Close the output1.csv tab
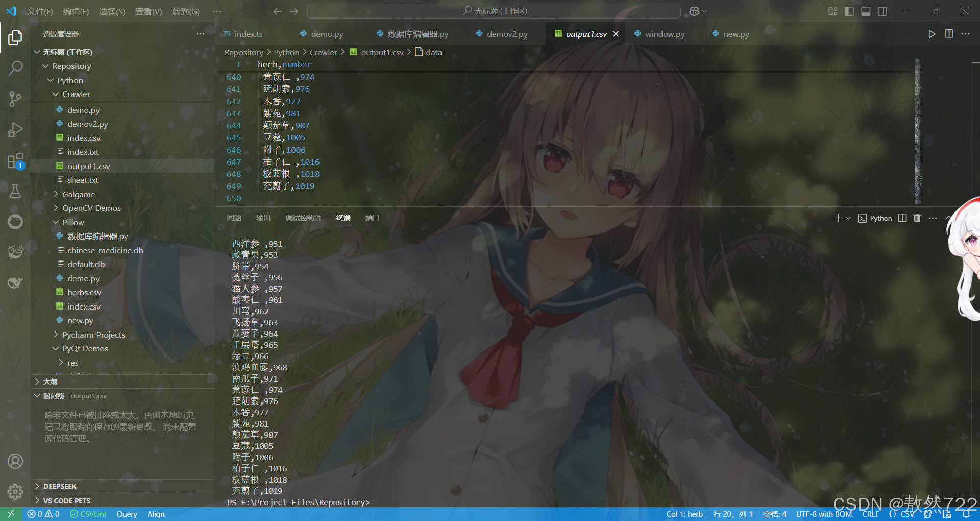The width and height of the screenshot is (980, 521). pyautogui.click(x=616, y=34)
